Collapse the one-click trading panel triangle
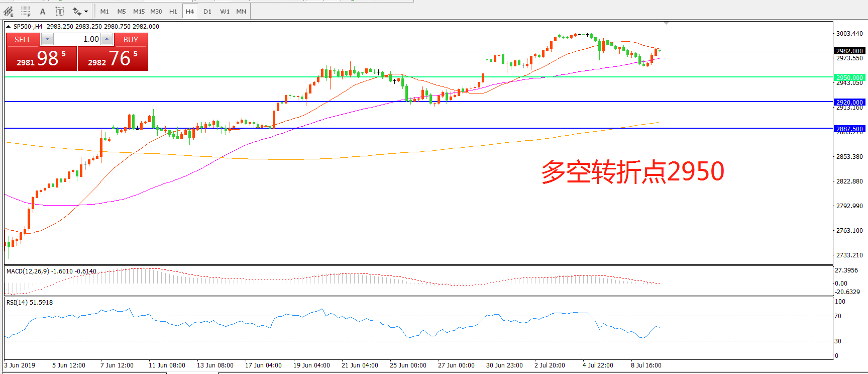 pos(9,27)
